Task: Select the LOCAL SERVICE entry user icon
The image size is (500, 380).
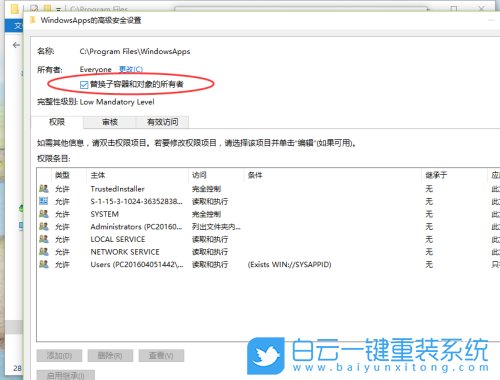Action: (x=44, y=239)
